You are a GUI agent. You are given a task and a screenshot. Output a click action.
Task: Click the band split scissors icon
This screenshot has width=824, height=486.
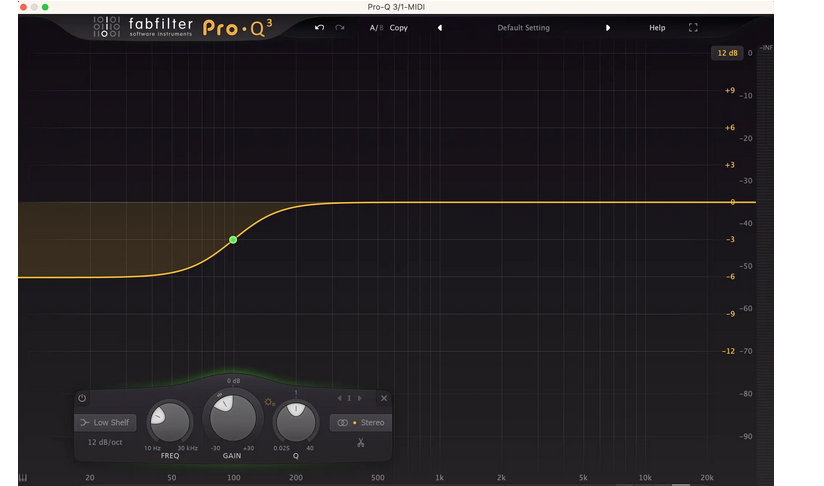pos(360,443)
